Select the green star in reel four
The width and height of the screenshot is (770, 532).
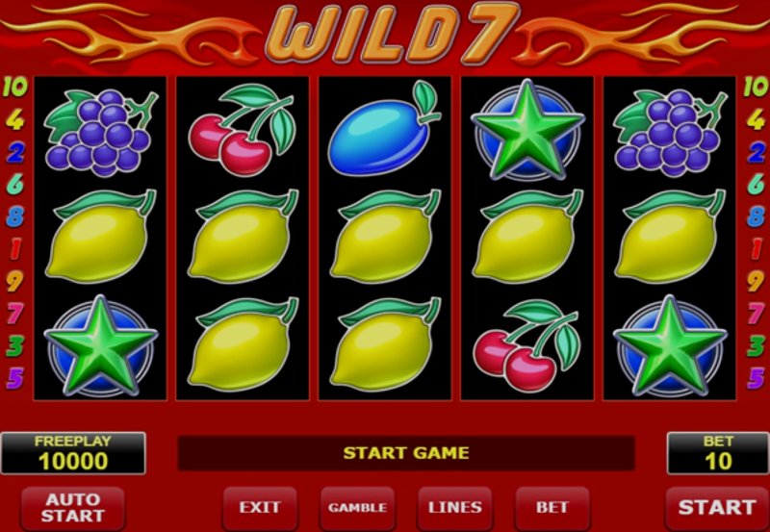pyautogui.click(x=527, y=130)
